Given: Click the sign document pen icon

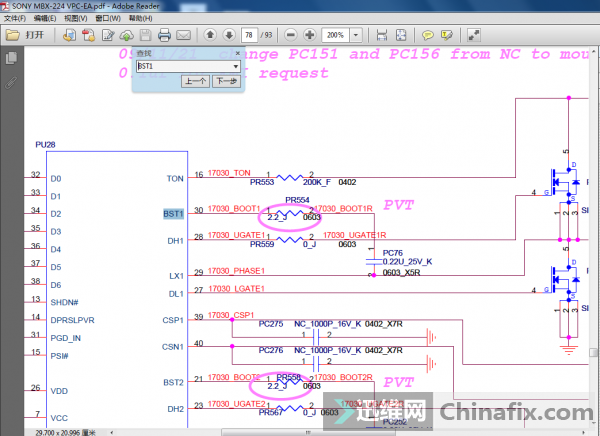Looking at the screenshot, I should point(108,35).
